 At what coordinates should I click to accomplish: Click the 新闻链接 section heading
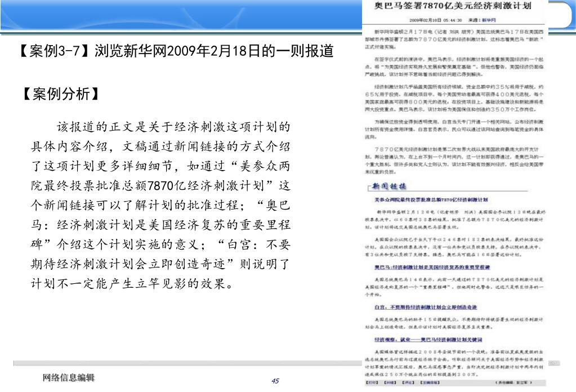(389, 186)
